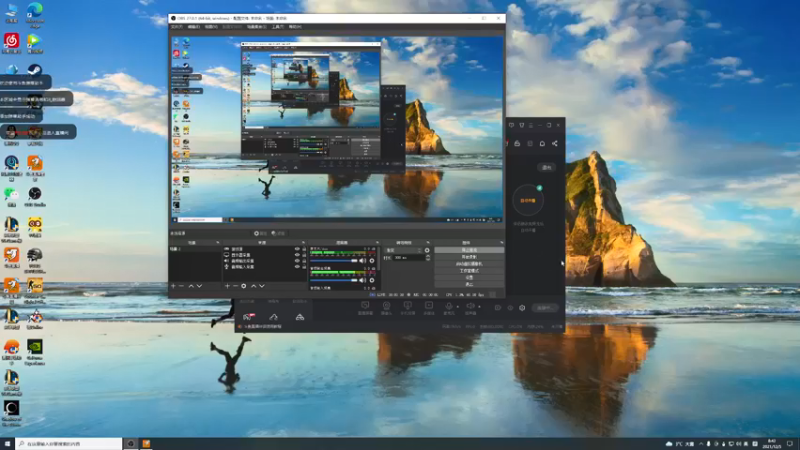Toggle lock on the fourth source
Screen dimensions: 800x450
pos(304,267)
